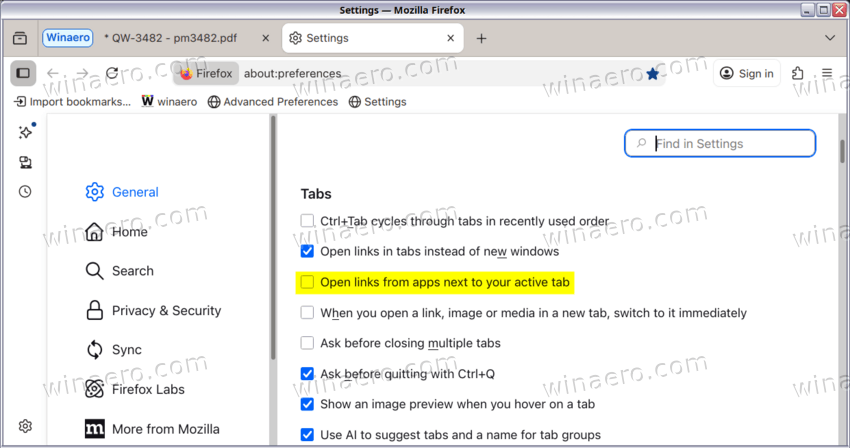850x448 pixels.
Task: Check Open links from apps next to active tab
Action: pyautogui.click(x=307, y=282)
